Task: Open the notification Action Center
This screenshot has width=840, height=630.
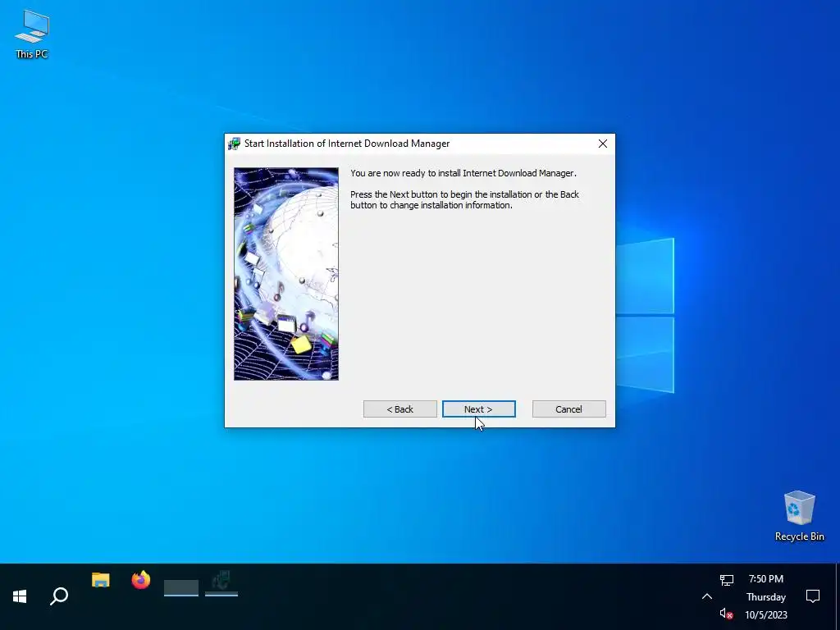Action: (813, 596)
